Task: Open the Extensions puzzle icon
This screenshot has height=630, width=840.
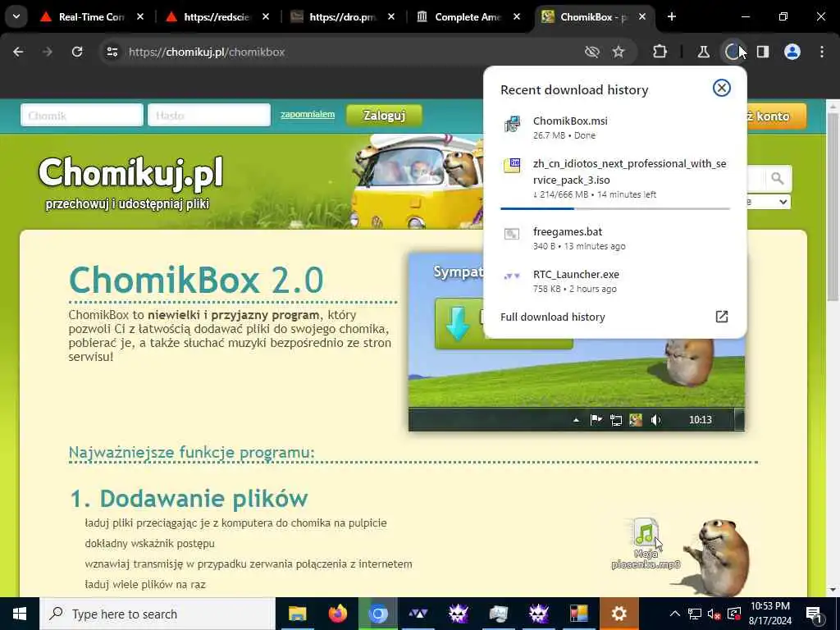Action: (660, 52)
